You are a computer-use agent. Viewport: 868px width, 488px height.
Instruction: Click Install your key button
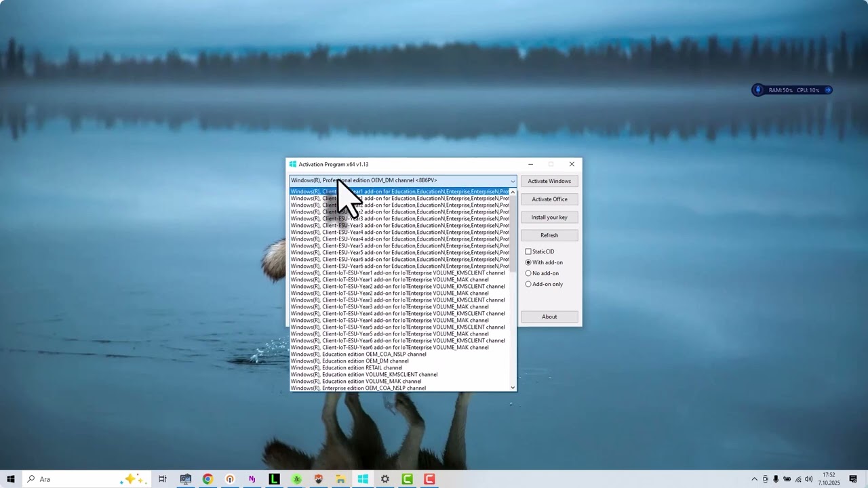(549, 218)
